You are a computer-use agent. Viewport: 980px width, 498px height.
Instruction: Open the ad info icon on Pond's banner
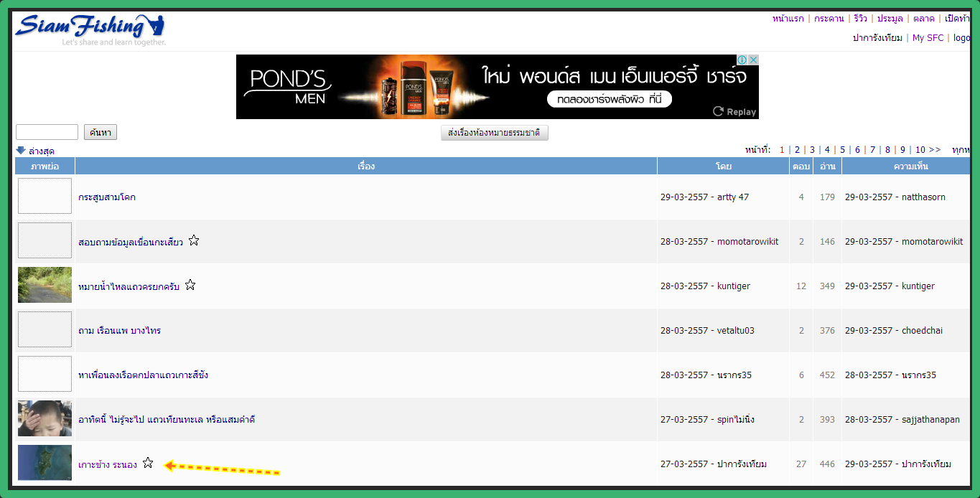click(743, 60)
